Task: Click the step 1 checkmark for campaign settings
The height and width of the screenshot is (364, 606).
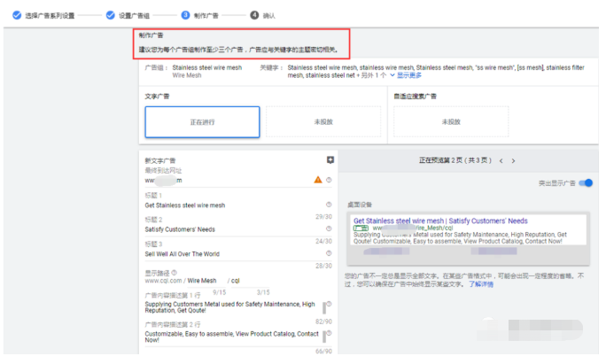Action: [17, 15]
